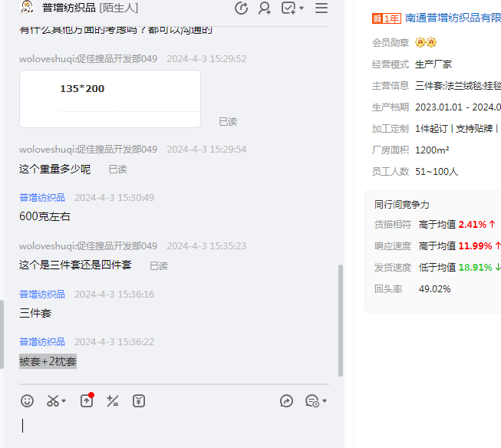Screen dimensions: 501x448
Task: Click the 普增纺织品 contact avatar
Action: (x=27, y=8)
